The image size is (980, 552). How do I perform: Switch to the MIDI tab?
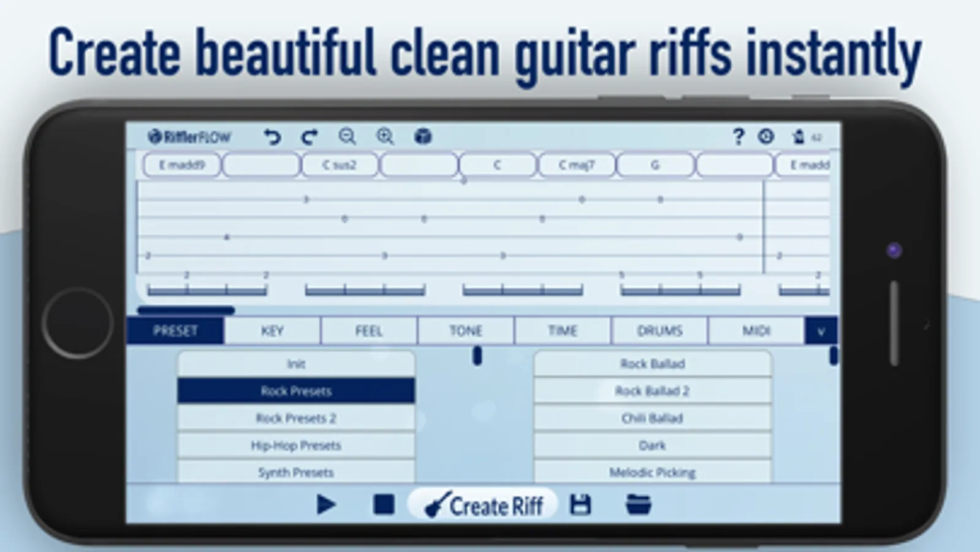[x=756, y=331]
